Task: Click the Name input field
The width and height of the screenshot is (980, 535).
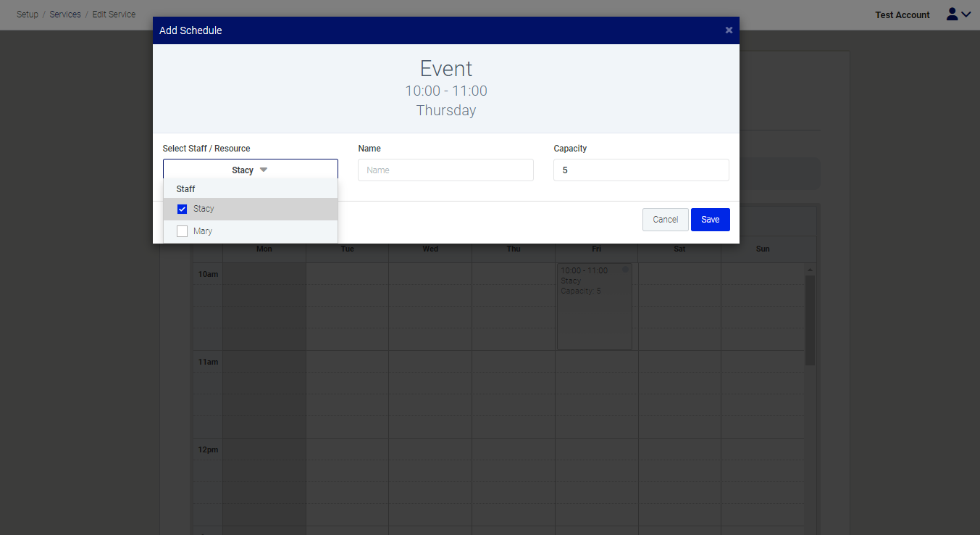Action: tap(445, 170)
